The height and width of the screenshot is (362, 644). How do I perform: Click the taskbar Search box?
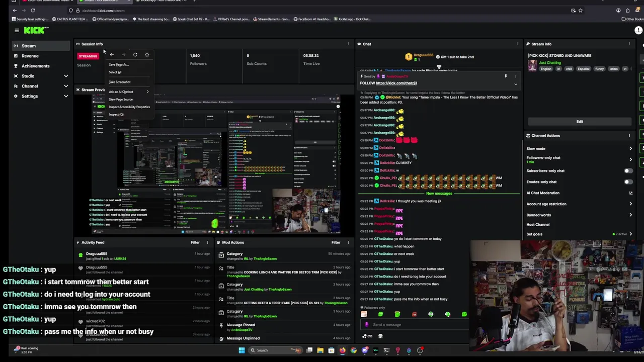[276, 350]
